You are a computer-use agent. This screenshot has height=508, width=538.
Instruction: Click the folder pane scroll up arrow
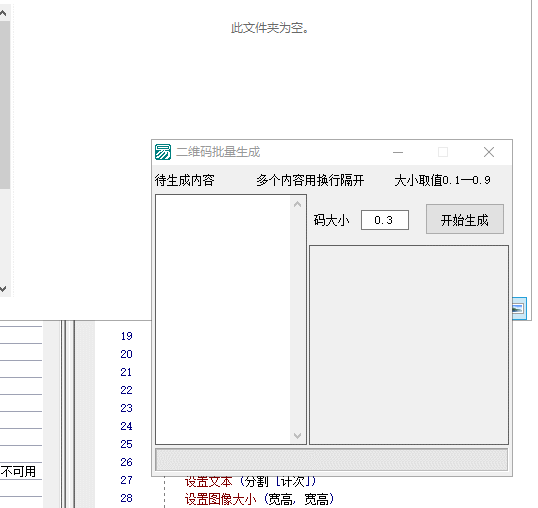coord(3,13)
